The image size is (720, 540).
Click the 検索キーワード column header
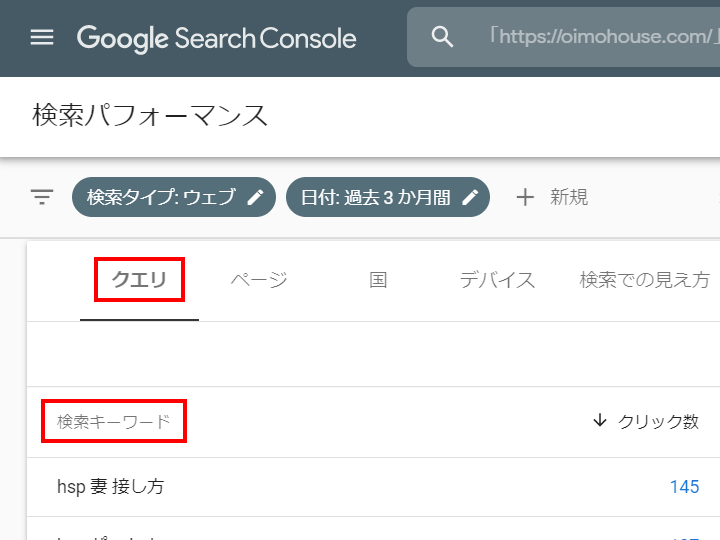(114, 422)
